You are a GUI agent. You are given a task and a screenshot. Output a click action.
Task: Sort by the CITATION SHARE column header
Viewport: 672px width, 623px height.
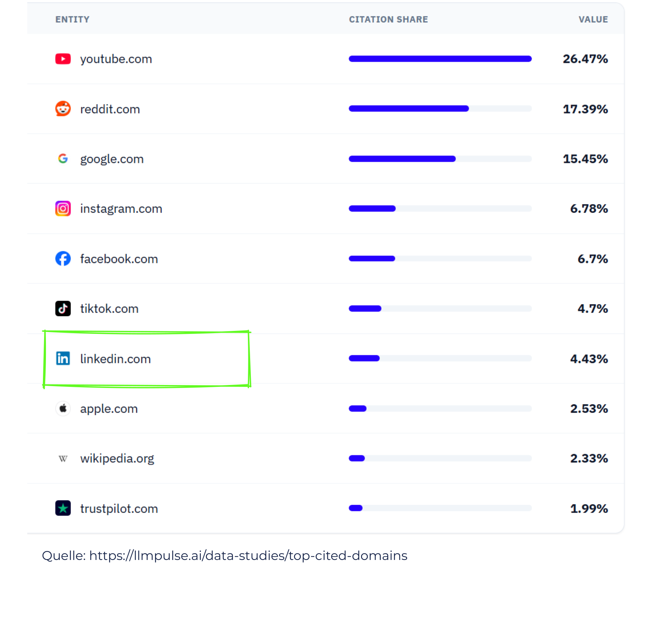[x=388, y=19]
